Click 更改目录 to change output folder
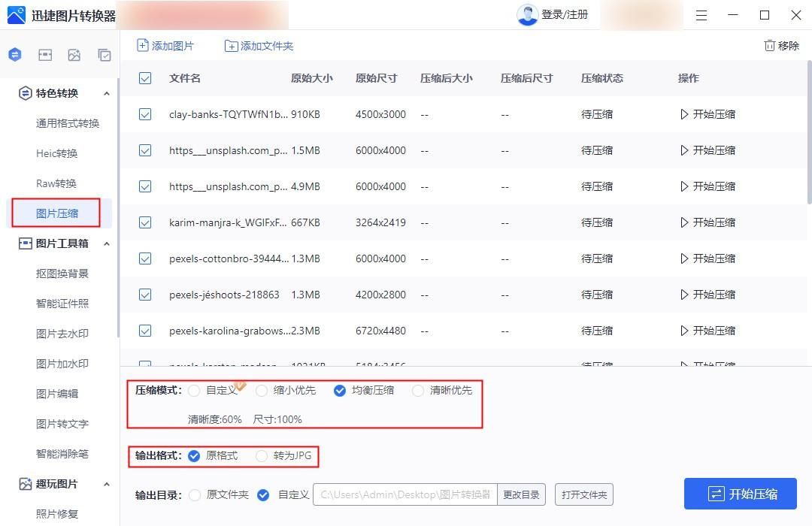This screenshot has width=812, height=526. (x=522, y=494)
